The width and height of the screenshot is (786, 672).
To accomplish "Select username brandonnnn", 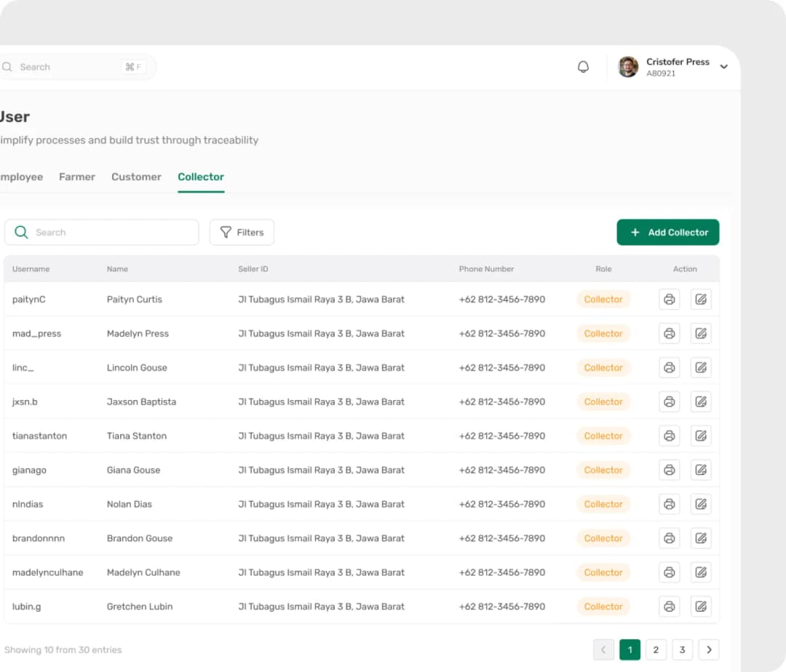I will click(39, 538).
